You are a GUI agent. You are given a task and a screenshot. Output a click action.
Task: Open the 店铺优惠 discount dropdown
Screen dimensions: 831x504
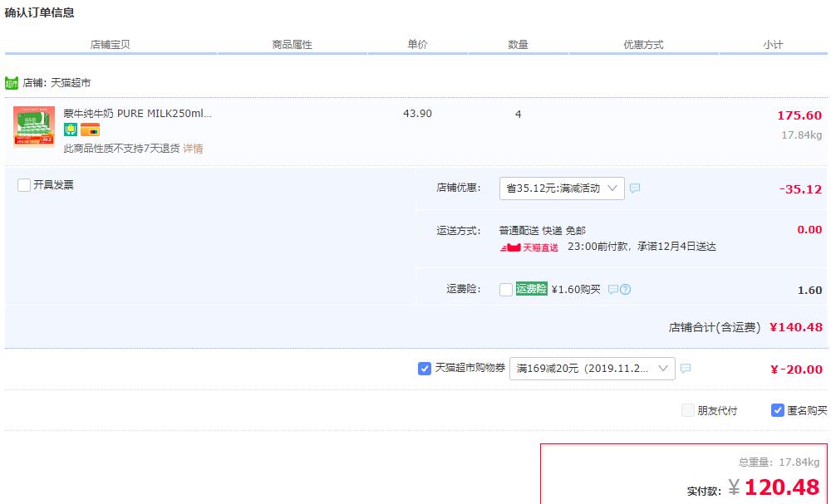tap(562, 188)
